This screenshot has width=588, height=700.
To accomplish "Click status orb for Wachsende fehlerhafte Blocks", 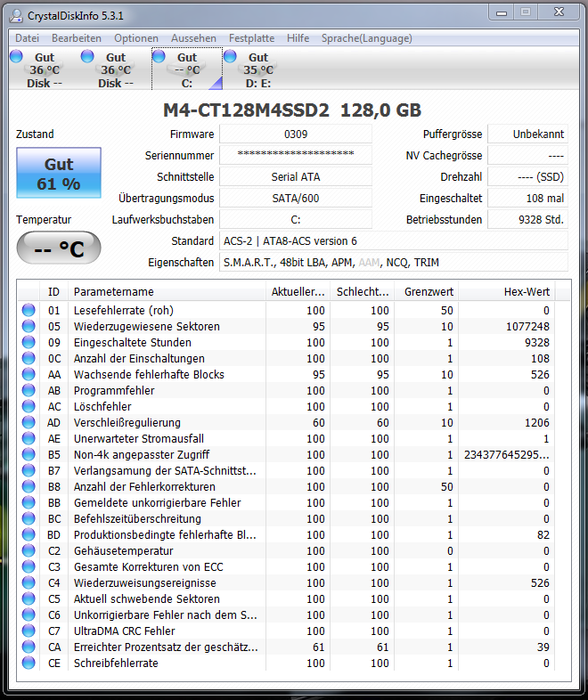I will click(29, 374).
